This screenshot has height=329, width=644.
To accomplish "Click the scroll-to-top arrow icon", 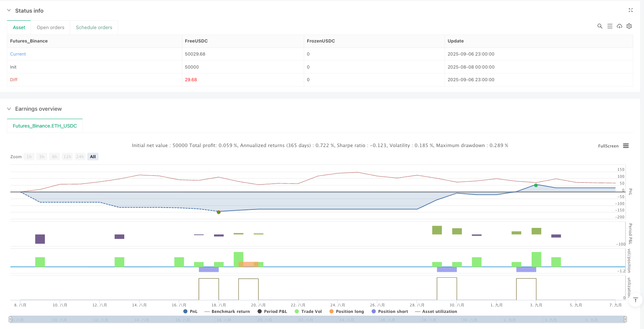I will [x=636, y=300].
